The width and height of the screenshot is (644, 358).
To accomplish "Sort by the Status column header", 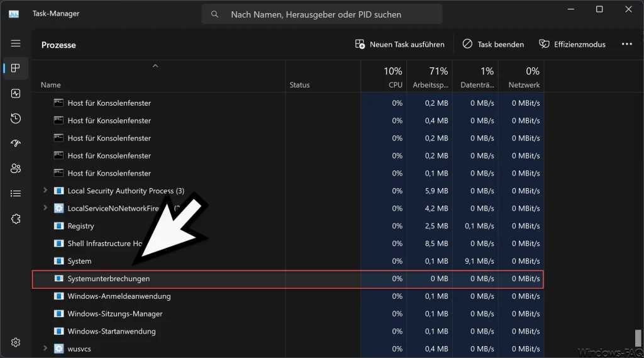I will [299, 85].
